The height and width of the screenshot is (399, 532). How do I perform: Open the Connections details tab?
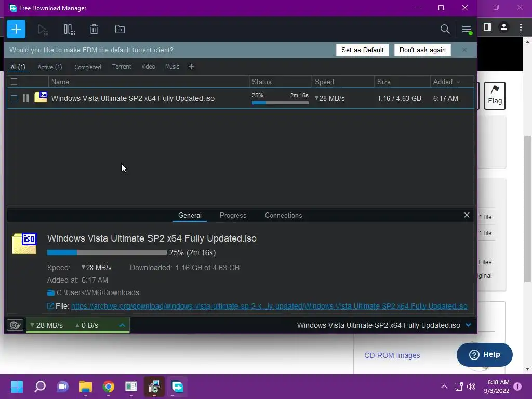283,215
